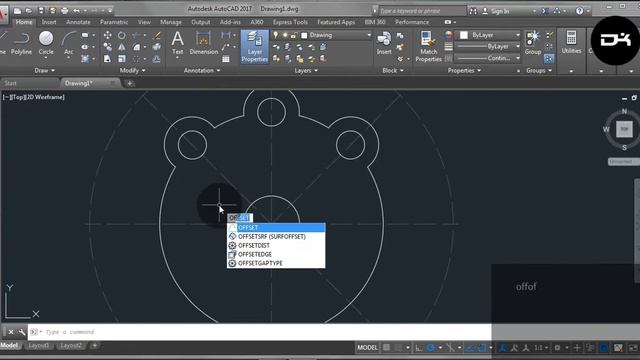Click the ViewCube TOP face

(x=624, y=129)
